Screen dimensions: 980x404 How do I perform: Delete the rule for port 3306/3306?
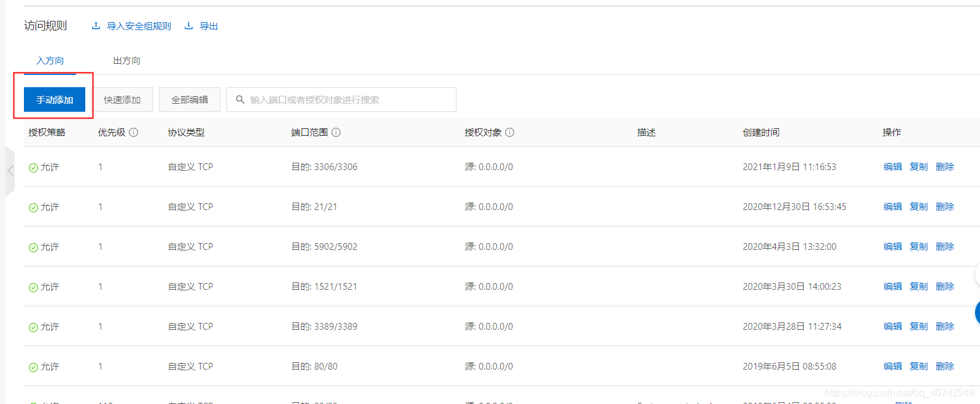click(x=945, y=166)
